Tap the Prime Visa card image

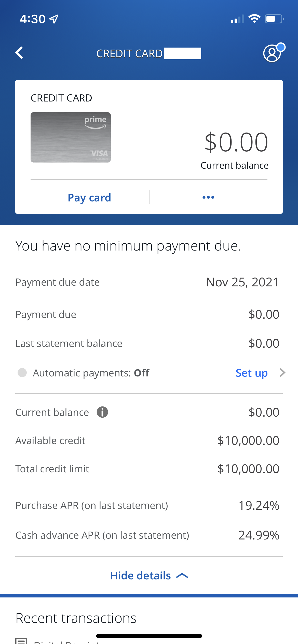71,137
